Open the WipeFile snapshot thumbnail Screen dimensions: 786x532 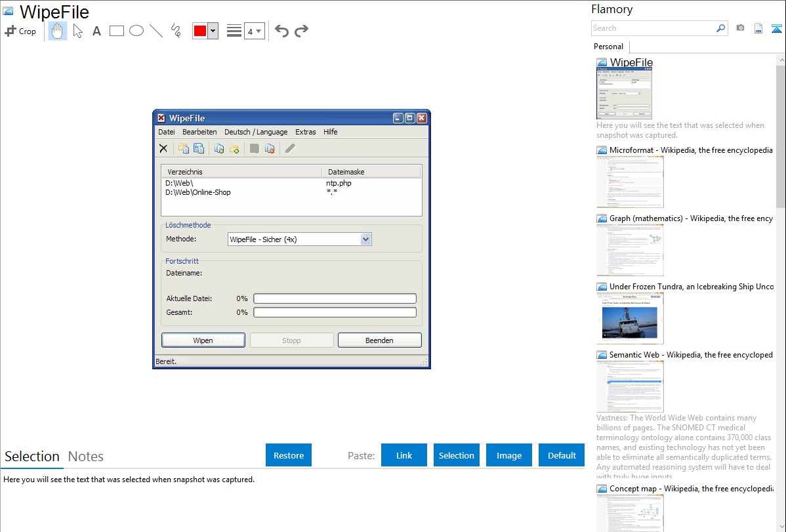[x=624, y=92]
